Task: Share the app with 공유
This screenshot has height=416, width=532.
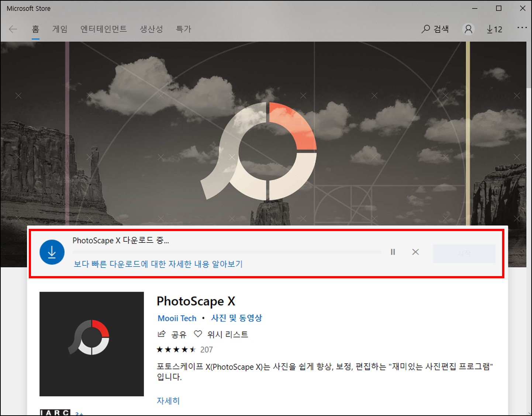Action: (x=172, y=334)
